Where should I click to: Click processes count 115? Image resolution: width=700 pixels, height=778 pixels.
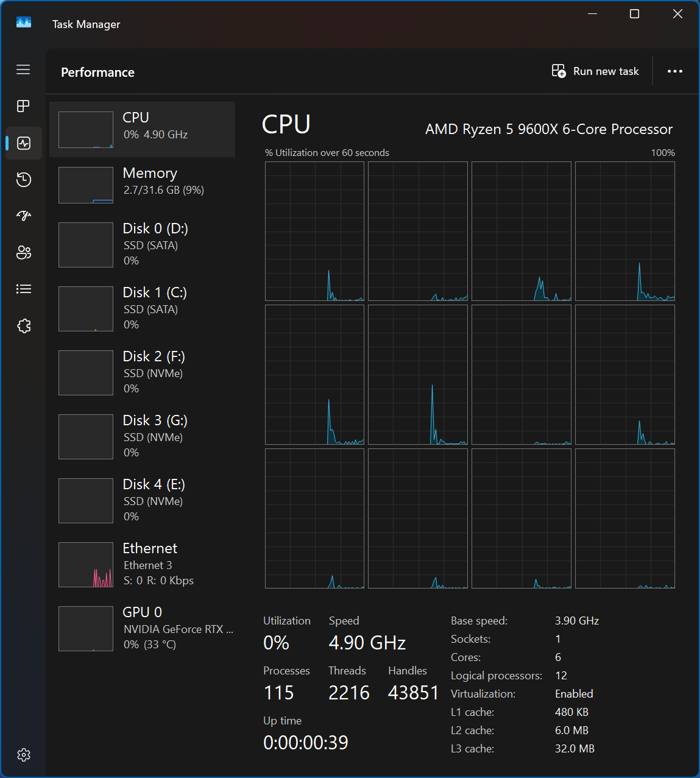coord(279,693)
